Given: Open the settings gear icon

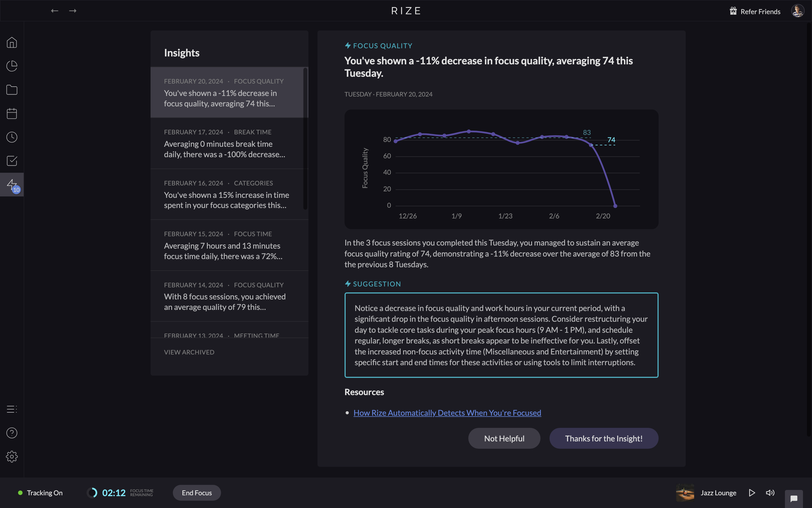Looking at the screenshot, I should [12, 456].
